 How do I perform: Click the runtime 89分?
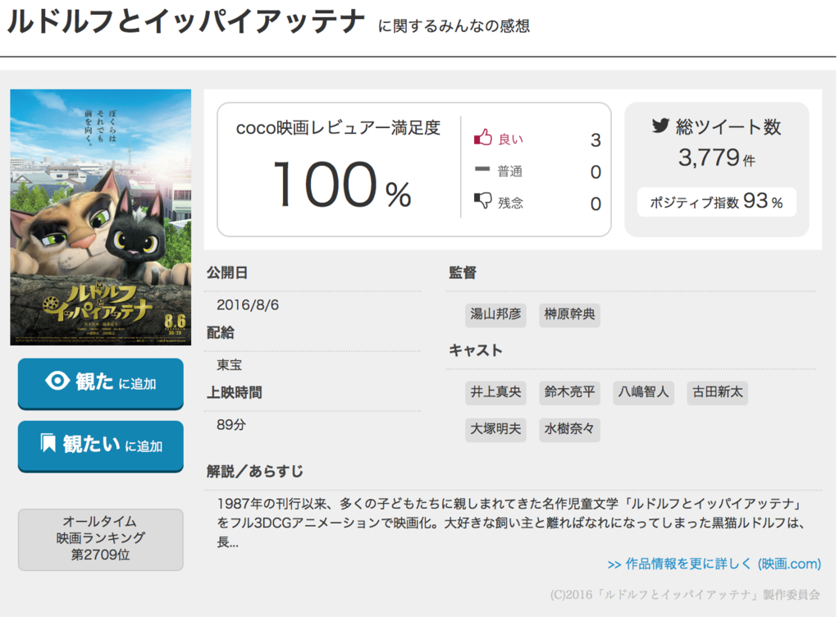click(231, 425)
